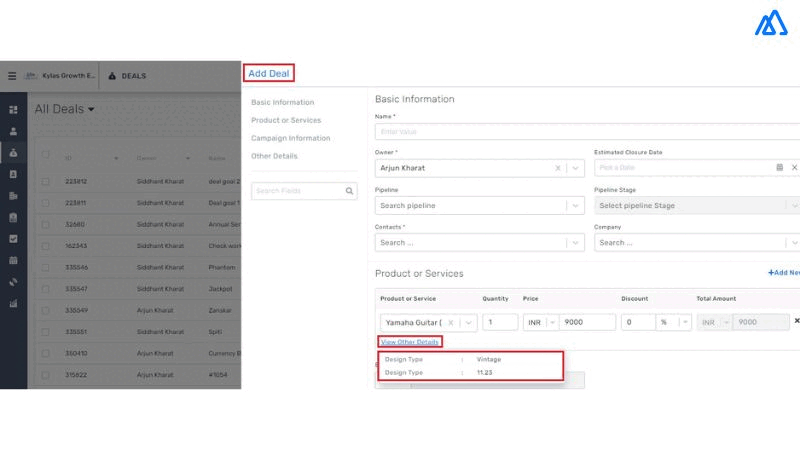Click the DEALS money bag header icon
800x450 pixels.
(x=112, y=76)
